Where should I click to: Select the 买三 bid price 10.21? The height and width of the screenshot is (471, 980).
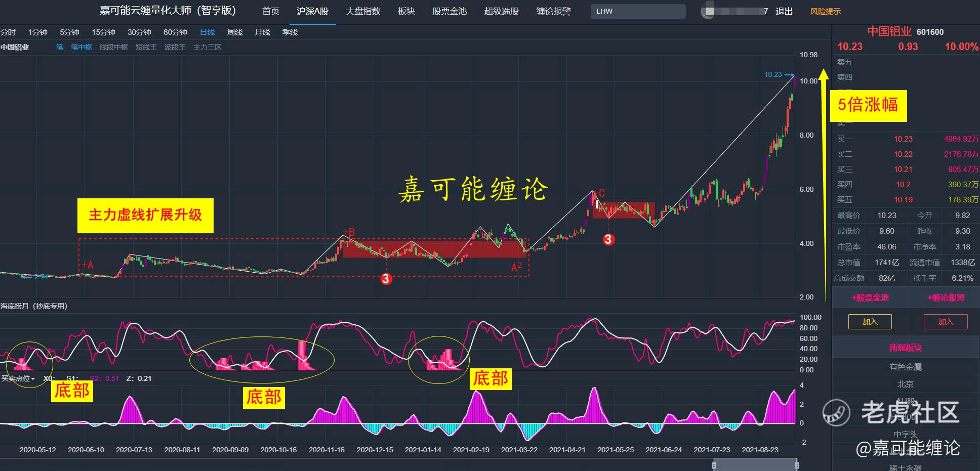(903, 169)
